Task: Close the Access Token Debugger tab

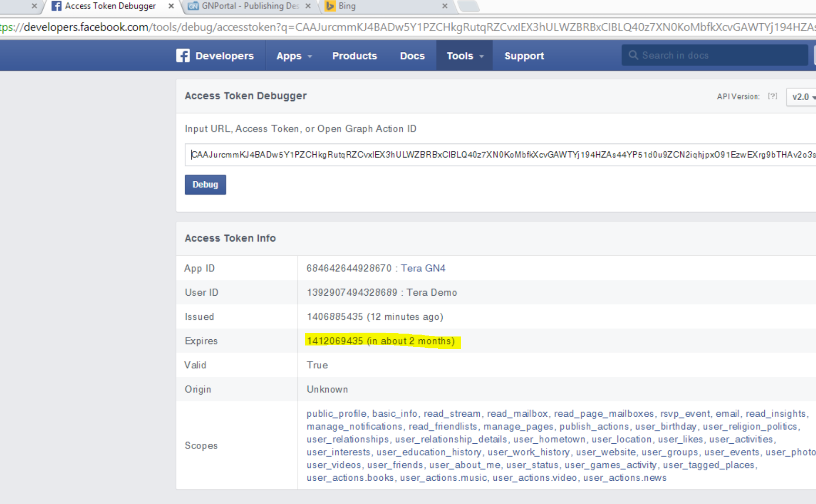Action: tap(171, 6)
